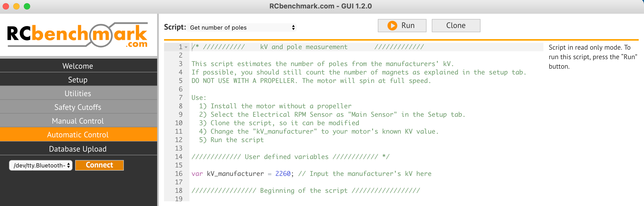The width and height of the screenshot is (644, 206).
Task: Open the Database Upload tab
Action: [x=78, y=149]
